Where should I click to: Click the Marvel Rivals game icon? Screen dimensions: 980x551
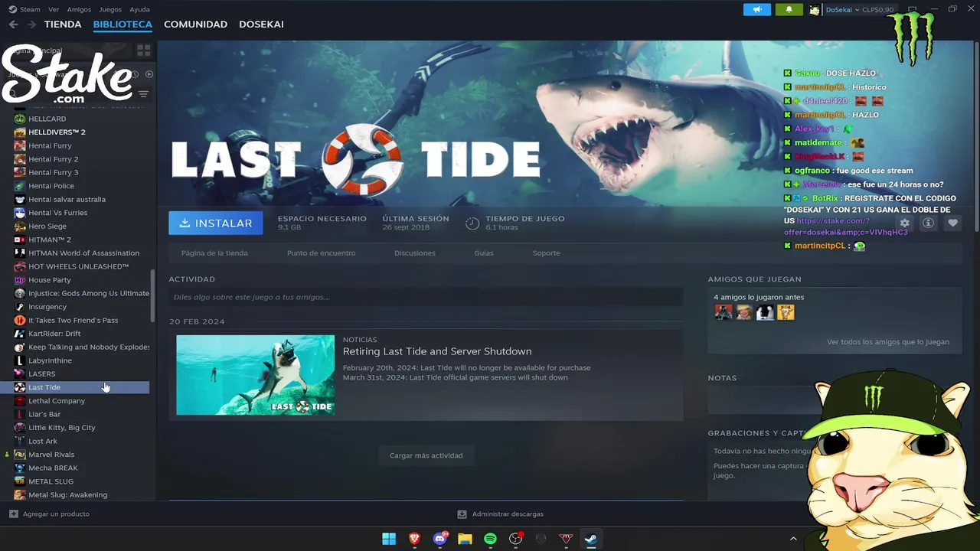20,455
